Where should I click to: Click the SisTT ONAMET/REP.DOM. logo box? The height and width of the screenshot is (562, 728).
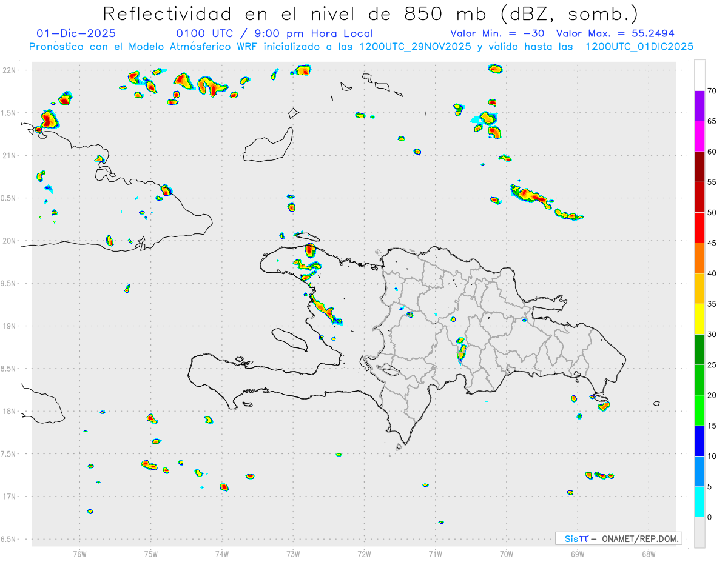[x=618, y=538]
